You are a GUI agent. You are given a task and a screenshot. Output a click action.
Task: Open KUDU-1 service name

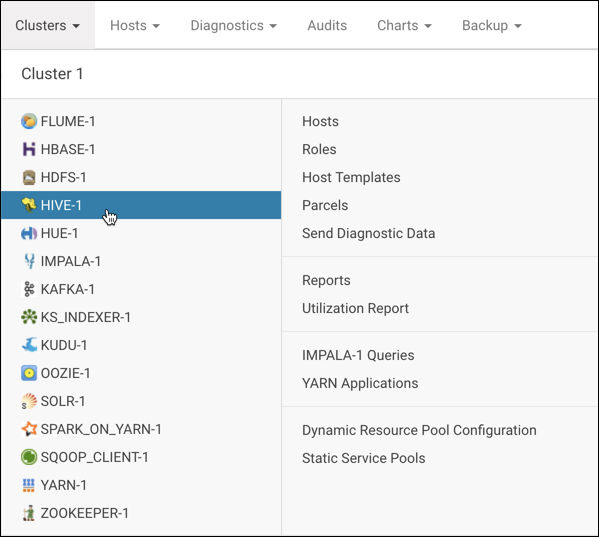point(64,345)
